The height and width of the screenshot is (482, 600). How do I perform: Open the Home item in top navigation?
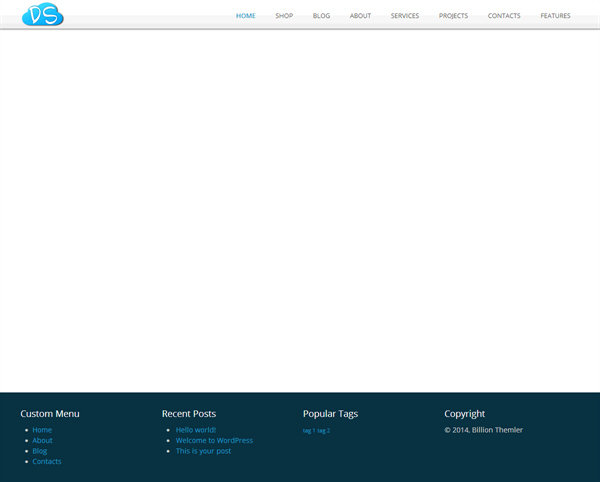pyautogui.click(x=246, y=16)
